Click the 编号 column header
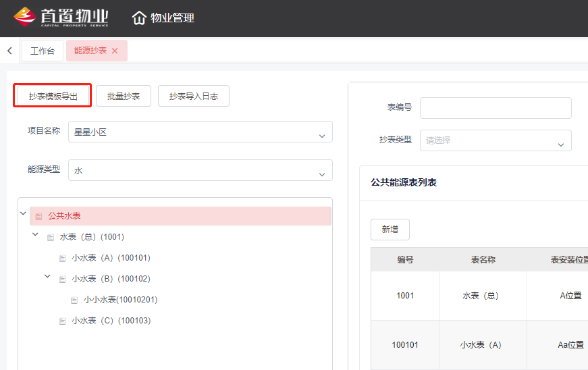Screen dimensions: 588x370 pyautogui.click(x=405, y=259)
